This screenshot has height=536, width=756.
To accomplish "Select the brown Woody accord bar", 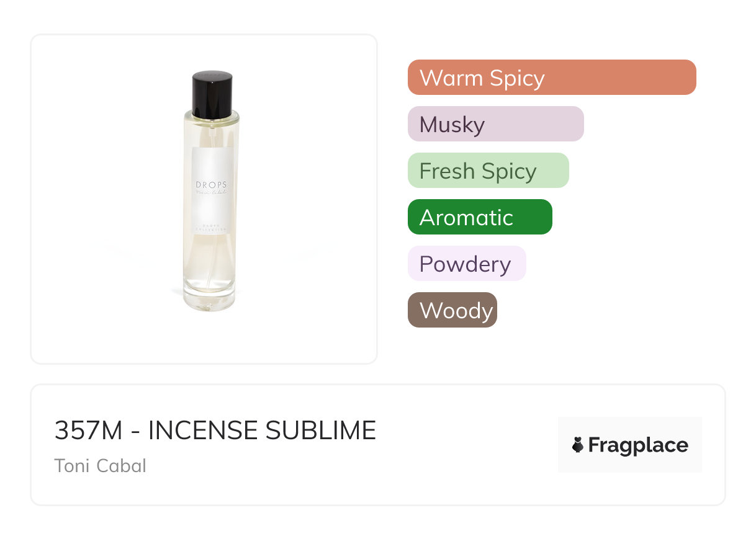I will click(452, 310).
